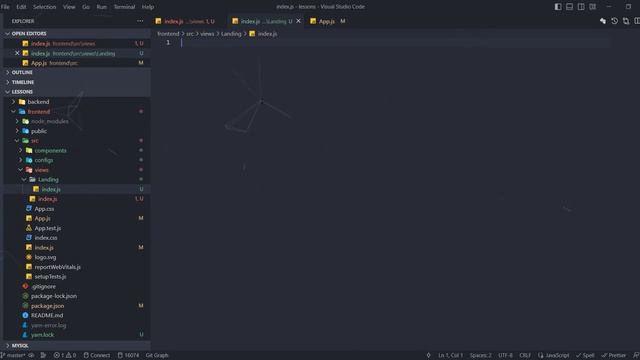The height and width of the screenshot is (360, 640).
Task: Change indentation via Spaces: 2
Action: coord(481,355)
